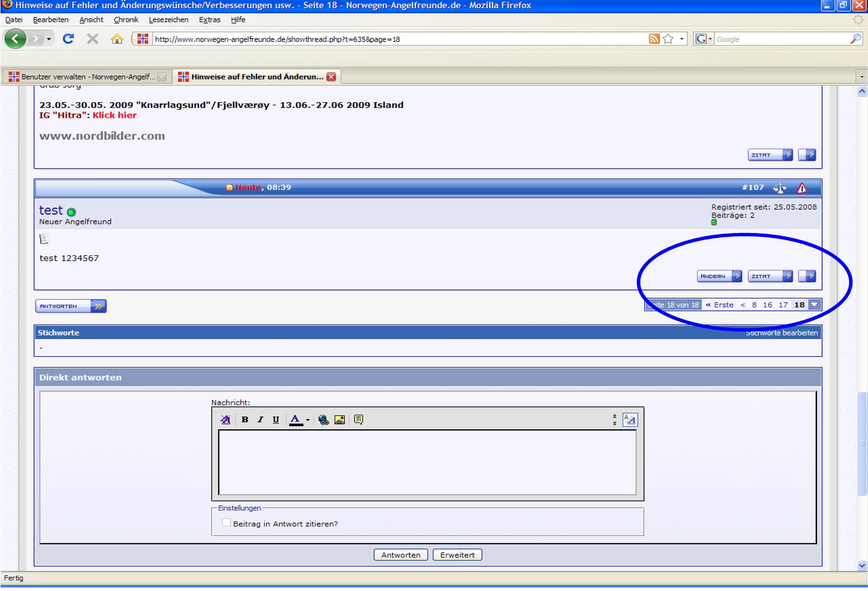This screenshot has width=868, height=591.
Task: Report post #107 via warning triangle icon
Action: coord(802,188)
